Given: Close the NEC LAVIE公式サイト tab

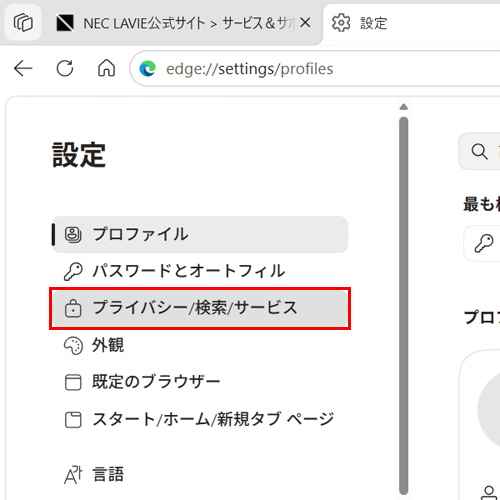Looking at the screenshot, I should 305,23.
